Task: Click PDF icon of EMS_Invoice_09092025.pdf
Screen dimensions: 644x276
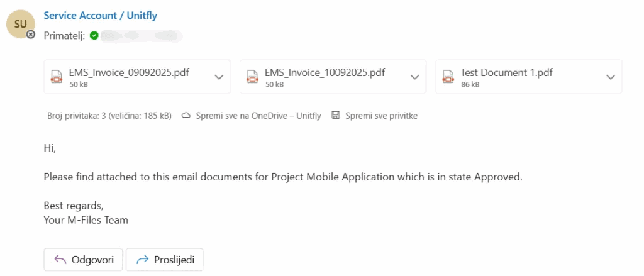Action: click(57, 77)
